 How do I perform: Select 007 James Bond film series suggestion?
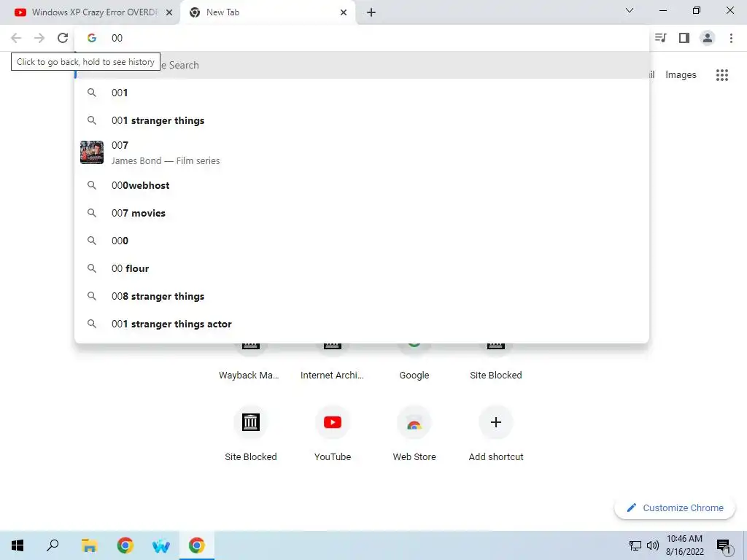pos(362,152)
